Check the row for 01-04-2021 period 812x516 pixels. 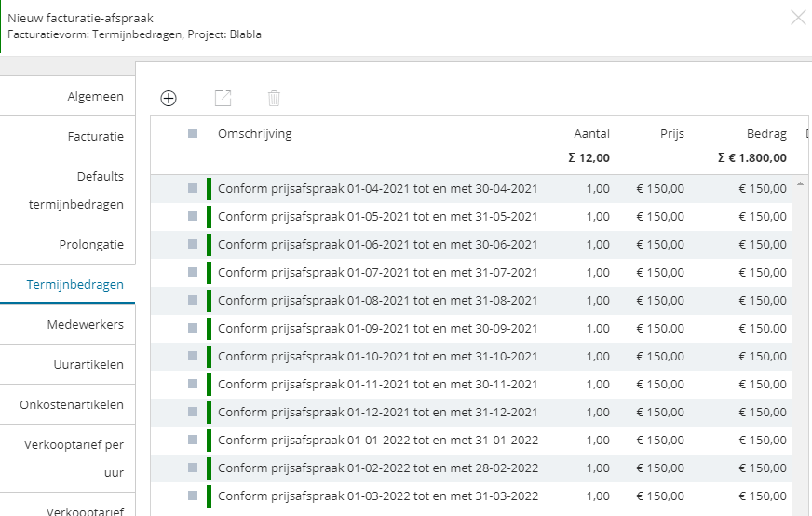click(193, 188)
